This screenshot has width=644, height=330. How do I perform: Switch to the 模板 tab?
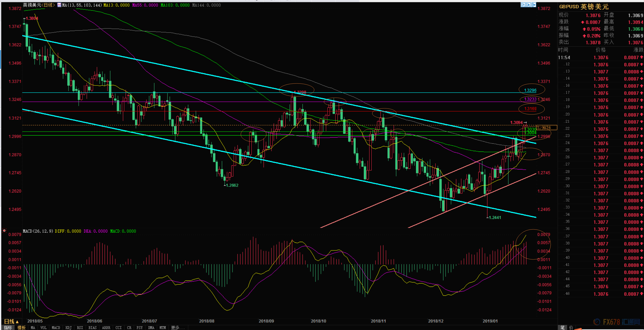(x=21, y=328)
